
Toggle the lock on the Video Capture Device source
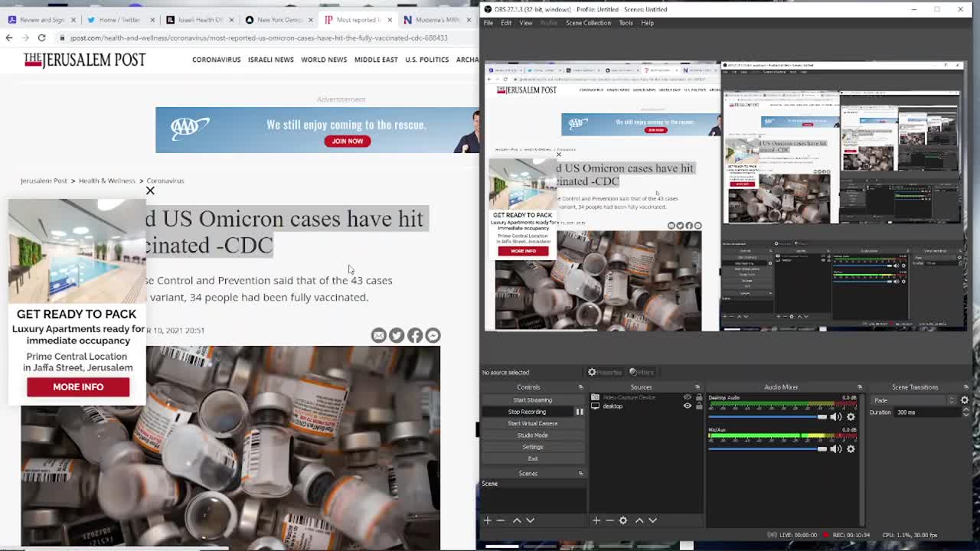698,397
